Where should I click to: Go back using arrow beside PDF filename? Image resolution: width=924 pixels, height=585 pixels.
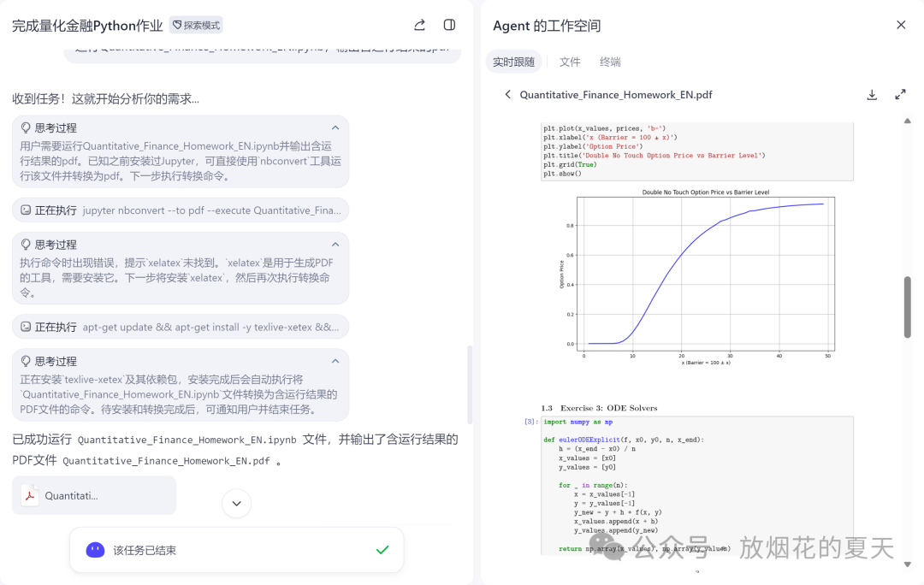[x=507, y=95]
